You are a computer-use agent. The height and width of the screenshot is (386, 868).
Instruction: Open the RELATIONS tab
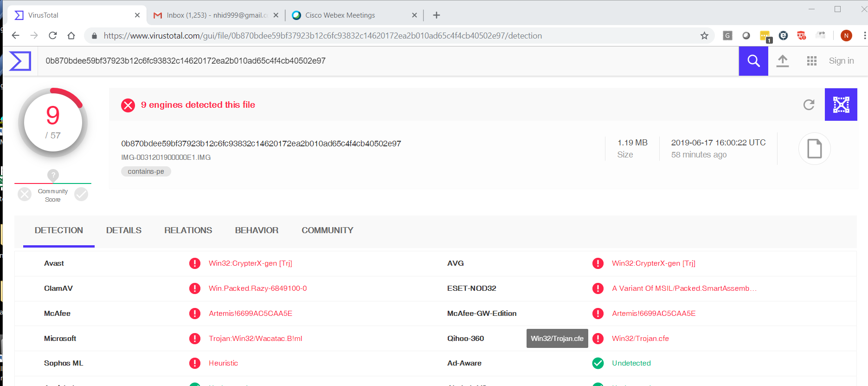coord(188,230)
